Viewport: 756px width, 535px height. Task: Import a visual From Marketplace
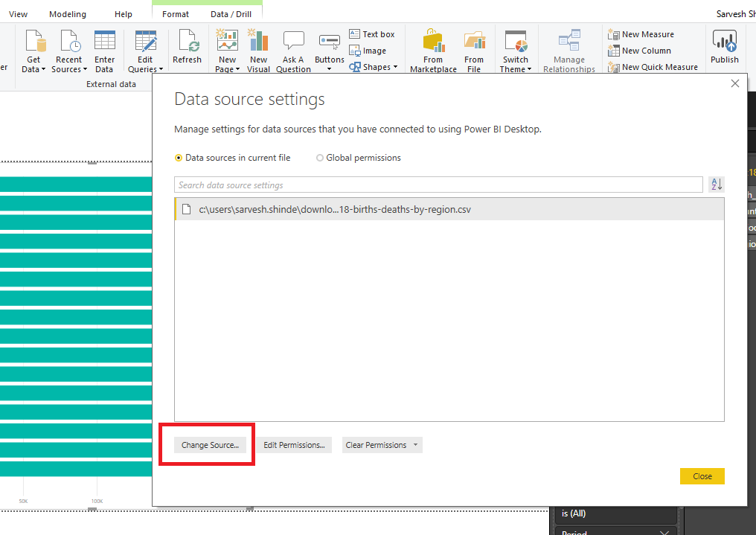coord(432,49)
